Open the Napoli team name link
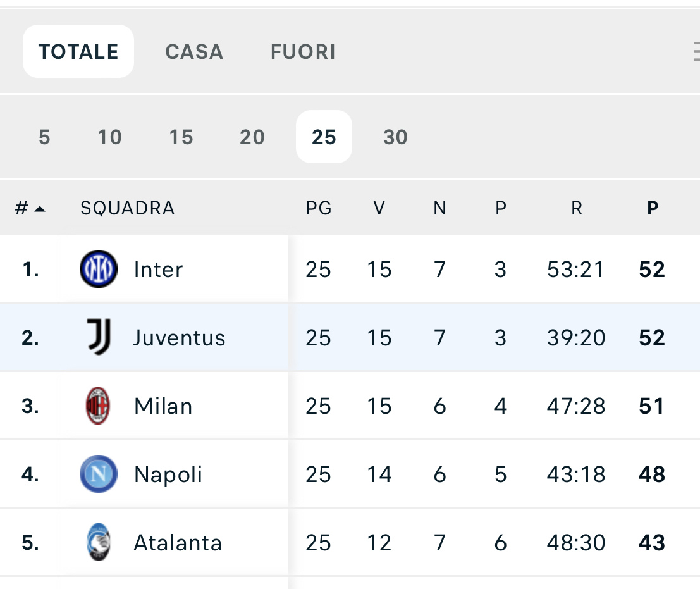This screenshot has height=589, width=700. coord(168,474)
